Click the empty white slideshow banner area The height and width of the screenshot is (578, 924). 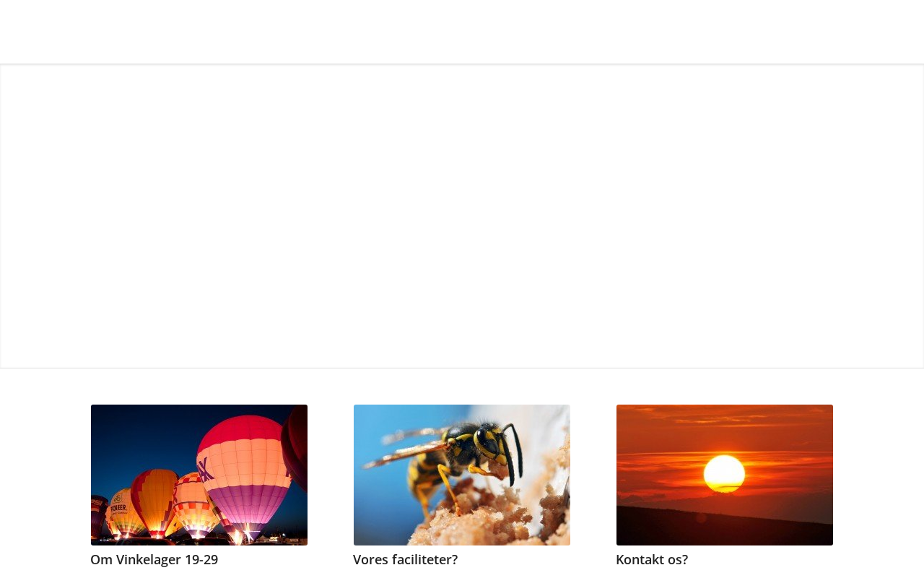point(462,216)
